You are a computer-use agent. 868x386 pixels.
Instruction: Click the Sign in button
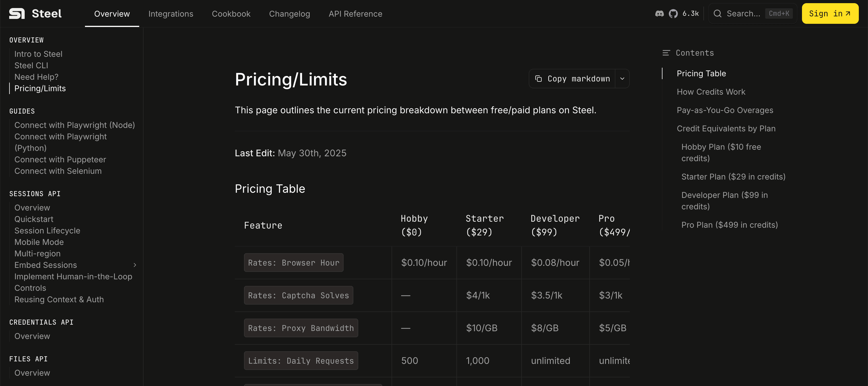(x=830, y=13)
